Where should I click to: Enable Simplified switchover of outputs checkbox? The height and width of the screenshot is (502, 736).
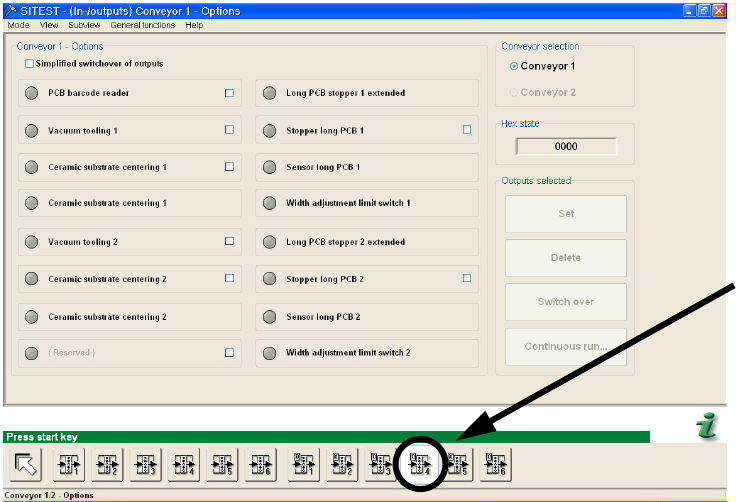(x=29, y=63)
